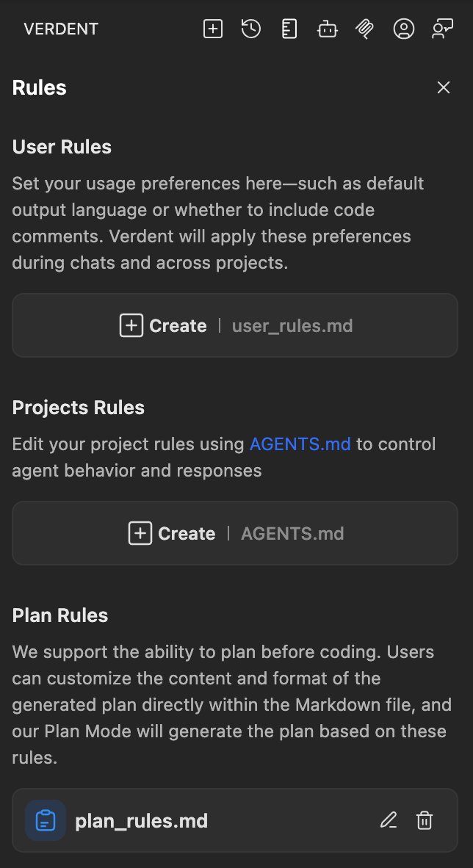This screenshot has width=473, height=868.
Task: Follow the blue AGENTS.md link
Action: [x=300, y=444]
